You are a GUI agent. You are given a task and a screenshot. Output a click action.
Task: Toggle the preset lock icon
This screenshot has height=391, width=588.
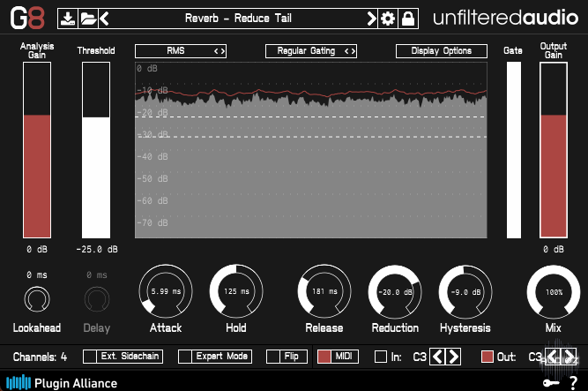pos(408,19)
